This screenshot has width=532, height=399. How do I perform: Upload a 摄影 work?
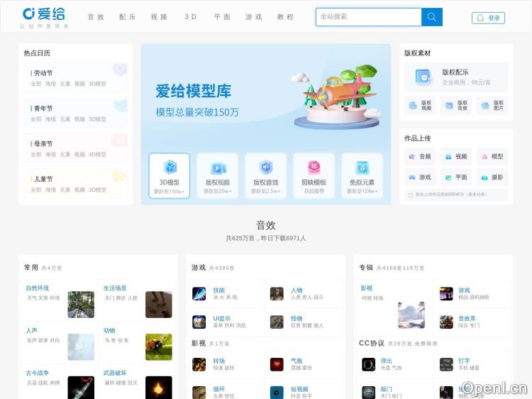pyautogui.click(x=492, y=177)
